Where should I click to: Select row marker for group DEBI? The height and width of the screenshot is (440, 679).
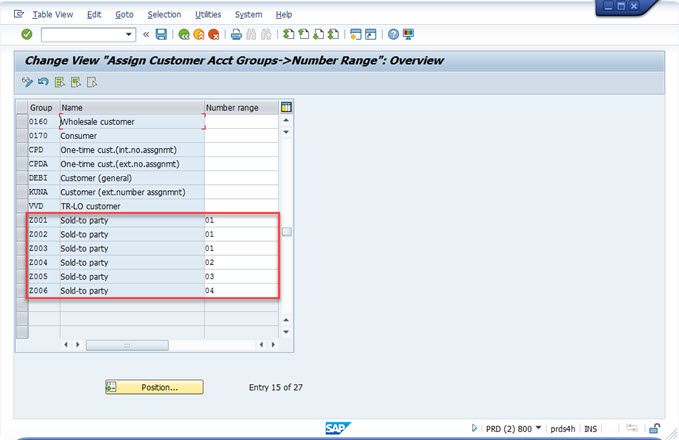point(22,178)
